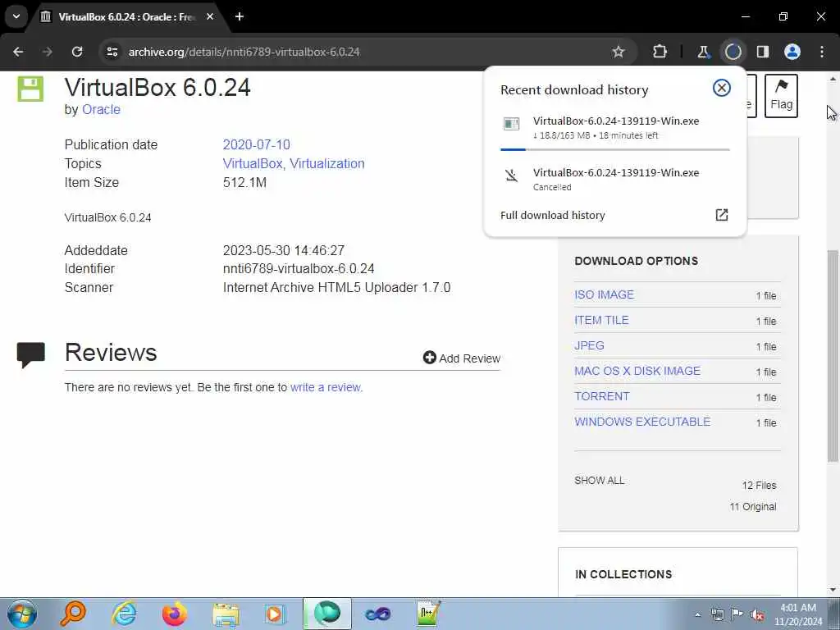Click the 12 Files count text
The width and height of the screenshot is (840, 630).
tap(759, 486)
